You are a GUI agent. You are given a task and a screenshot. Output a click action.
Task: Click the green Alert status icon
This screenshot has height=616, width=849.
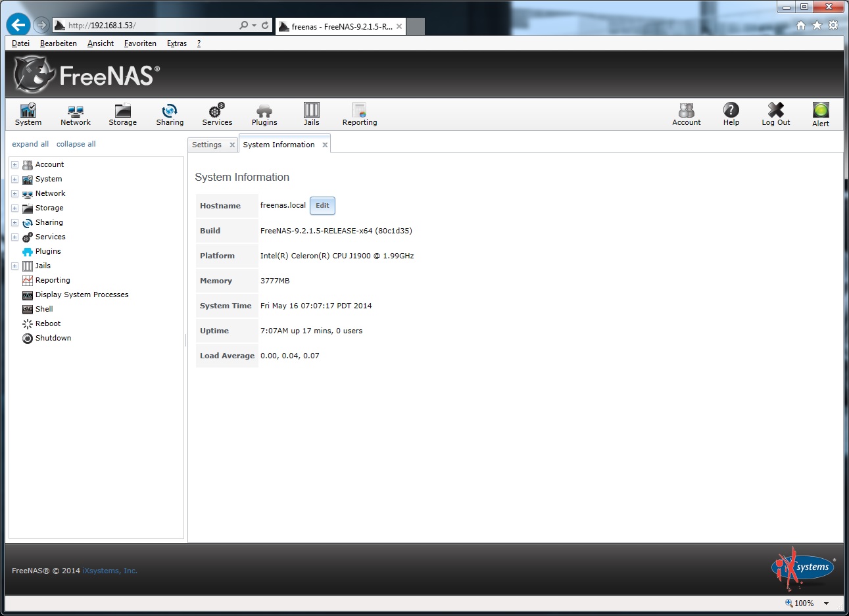(821, 110)
